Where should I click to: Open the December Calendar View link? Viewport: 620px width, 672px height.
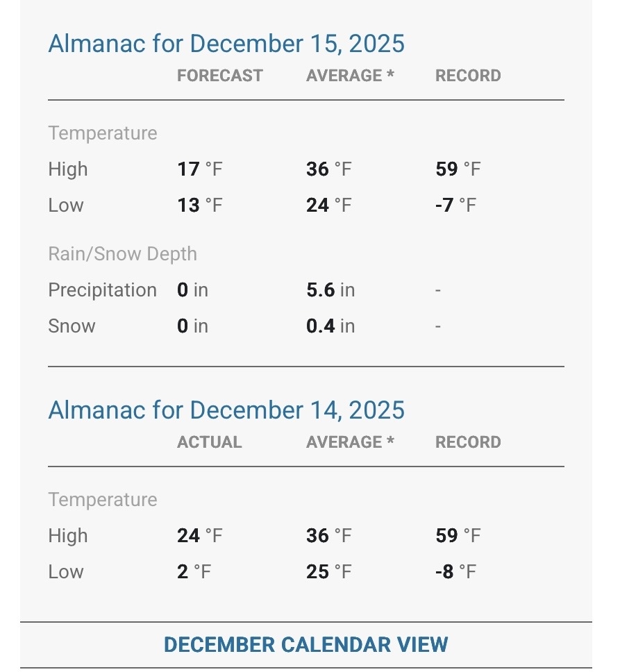click(x=305, y=644)
